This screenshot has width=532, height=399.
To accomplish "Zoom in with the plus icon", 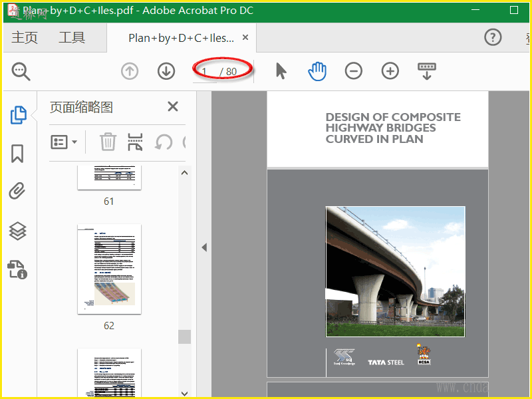I will click(390, 71).
